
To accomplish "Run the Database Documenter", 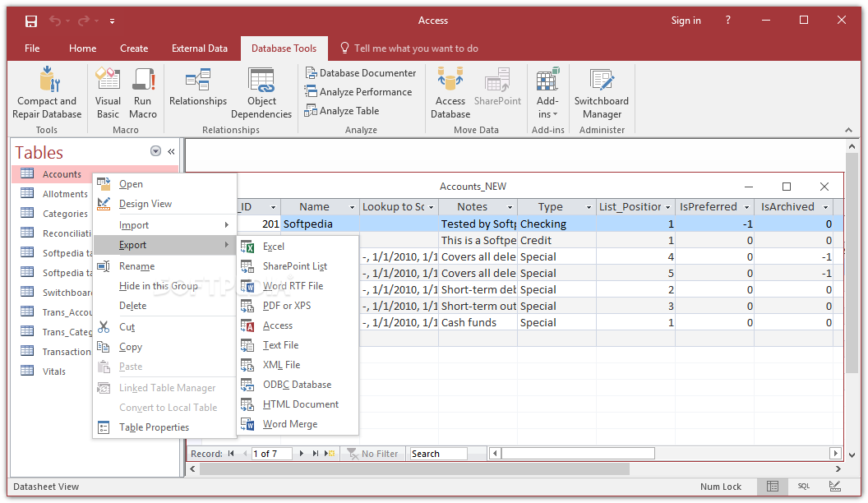I will click(360, 72).
